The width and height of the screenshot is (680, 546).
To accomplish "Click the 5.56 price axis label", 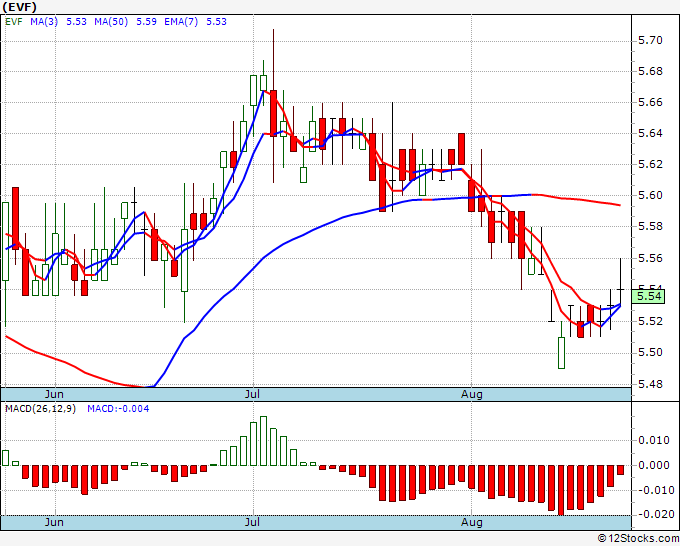I will [x=651, y=259].
